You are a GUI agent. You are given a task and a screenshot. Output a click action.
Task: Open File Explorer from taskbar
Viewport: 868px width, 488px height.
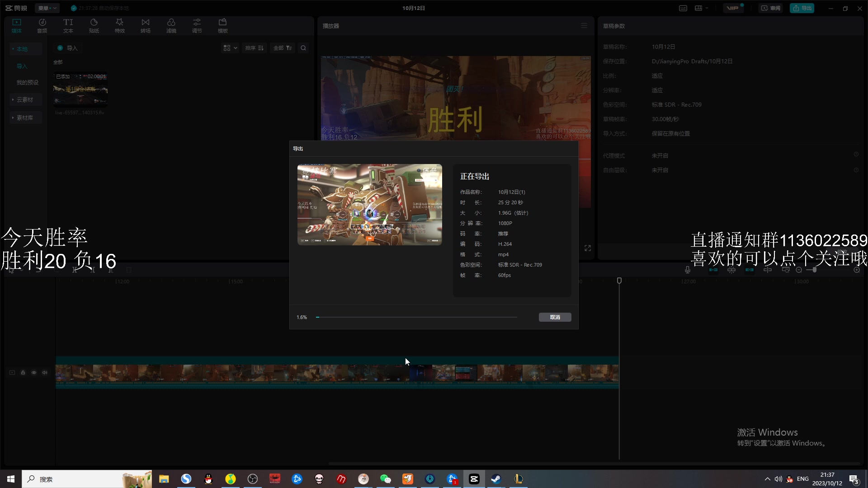pyautogui.click(x=164, y=479)
